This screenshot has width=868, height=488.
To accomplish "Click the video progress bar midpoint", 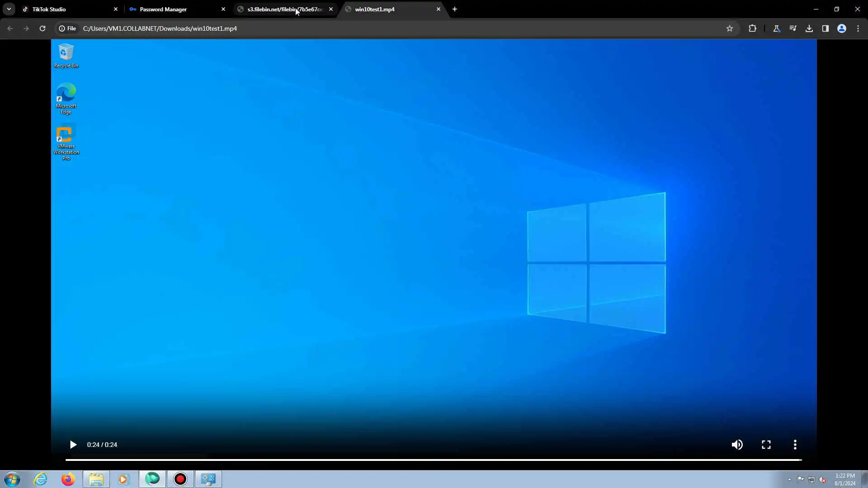I will tap(434, 460).
